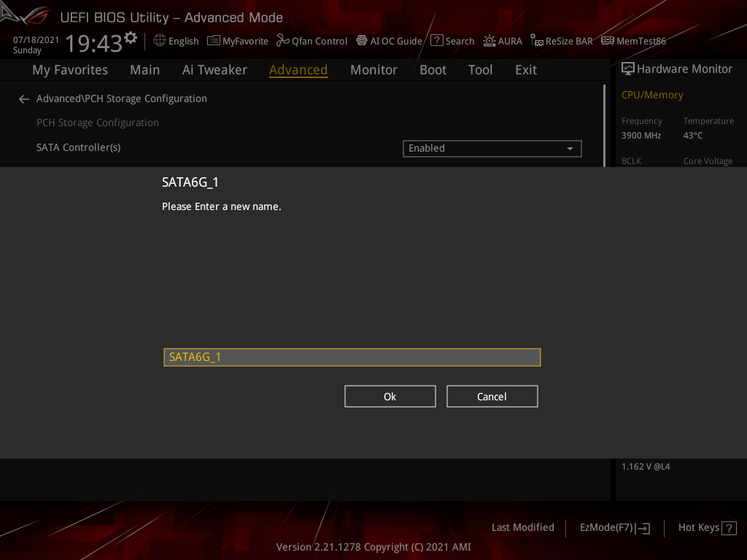Screen dimensions: 747x560
Task: Open the SATA Controller(s) dropdown
Action: (x=492, y=148)
